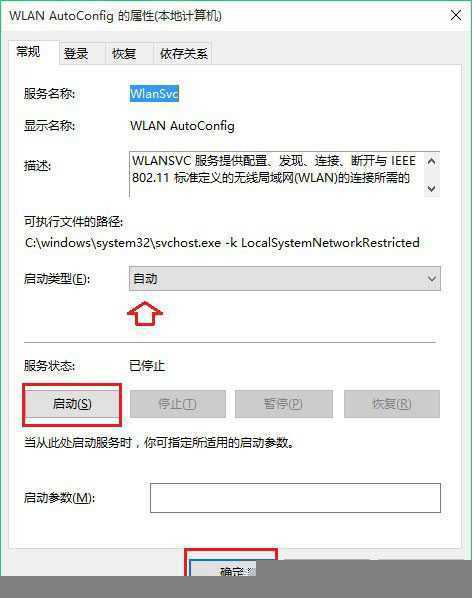
Task: Open the 依存关系 tab
Action: 182,54
